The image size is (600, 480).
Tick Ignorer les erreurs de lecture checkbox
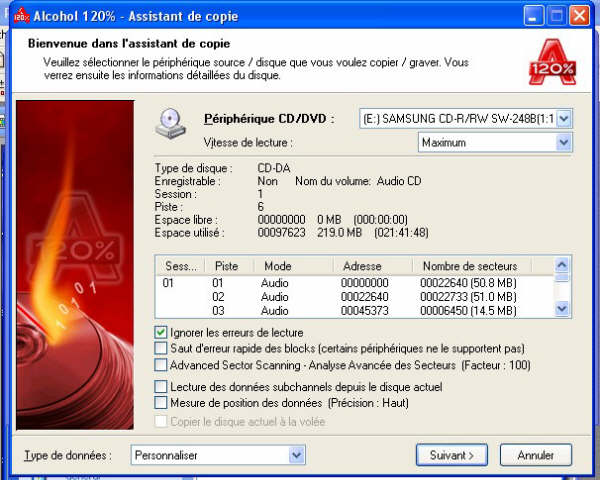(161, 332)
